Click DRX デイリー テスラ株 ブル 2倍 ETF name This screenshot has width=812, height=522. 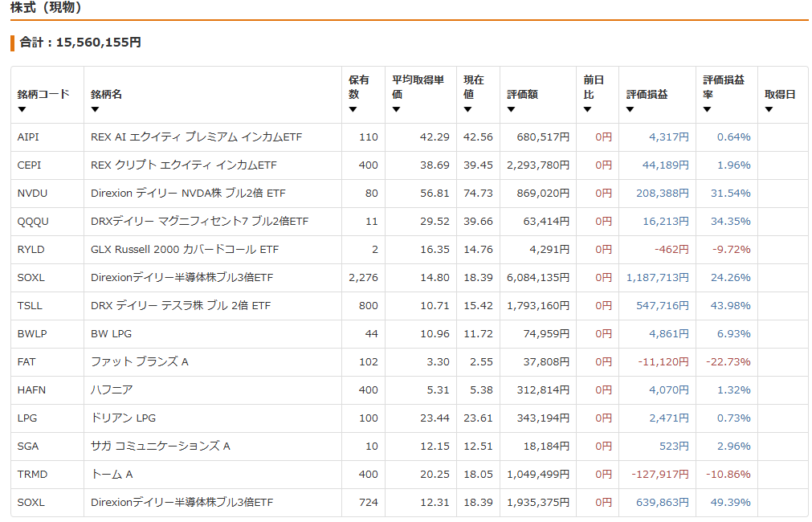tap(181, 305)
